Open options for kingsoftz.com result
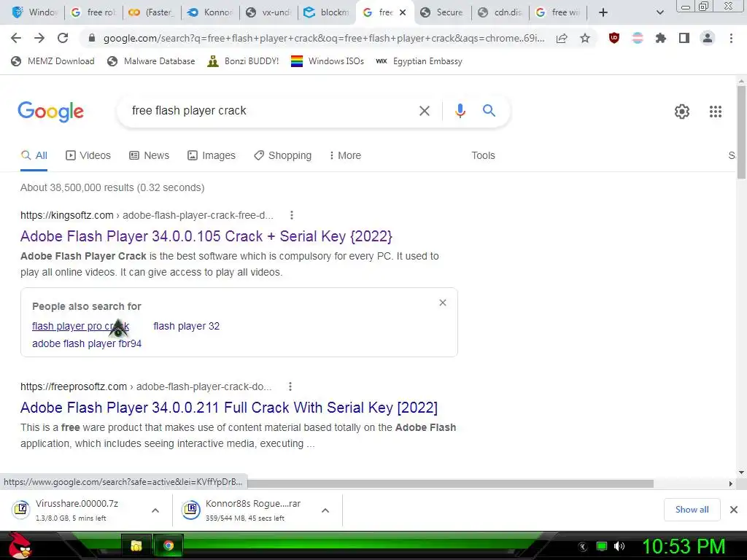 292,215
